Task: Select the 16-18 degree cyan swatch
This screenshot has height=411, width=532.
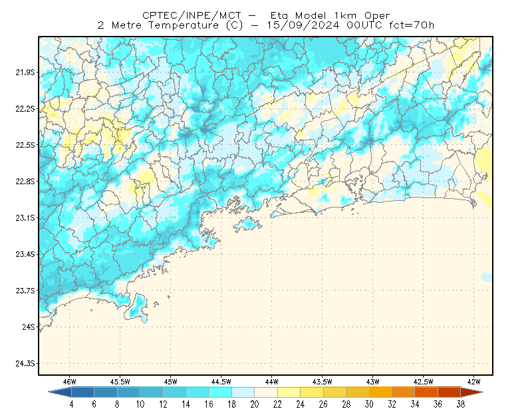Action: pos(220,392)
